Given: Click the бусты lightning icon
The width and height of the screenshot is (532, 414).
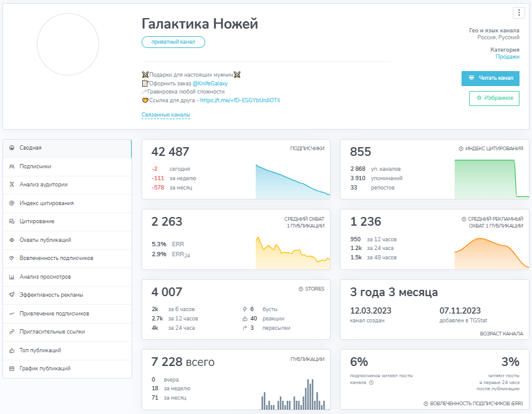Looking at the screenshot, I should 245,309.
